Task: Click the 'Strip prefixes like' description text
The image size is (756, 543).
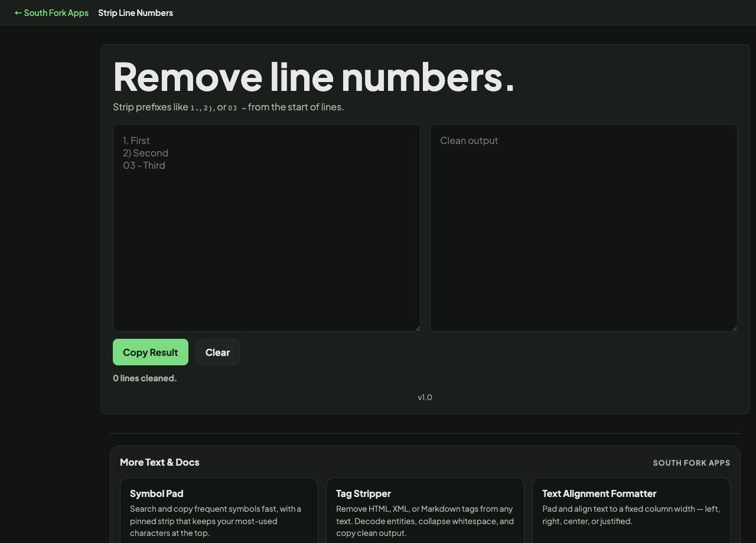Action: (x=228, y=107)
